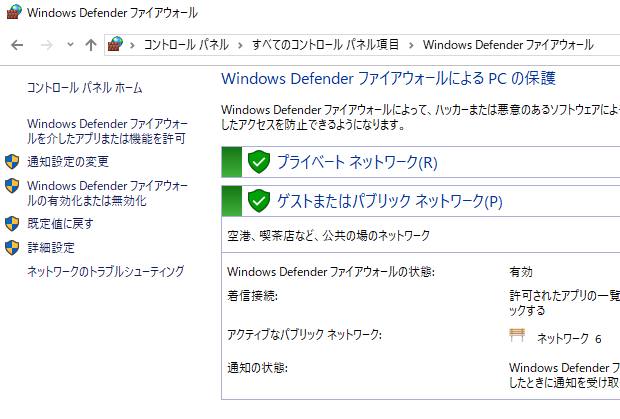Viewport: 620px width, 419px height.
Task: Click the up-one-level arrow
Action: tap(91, 45)
